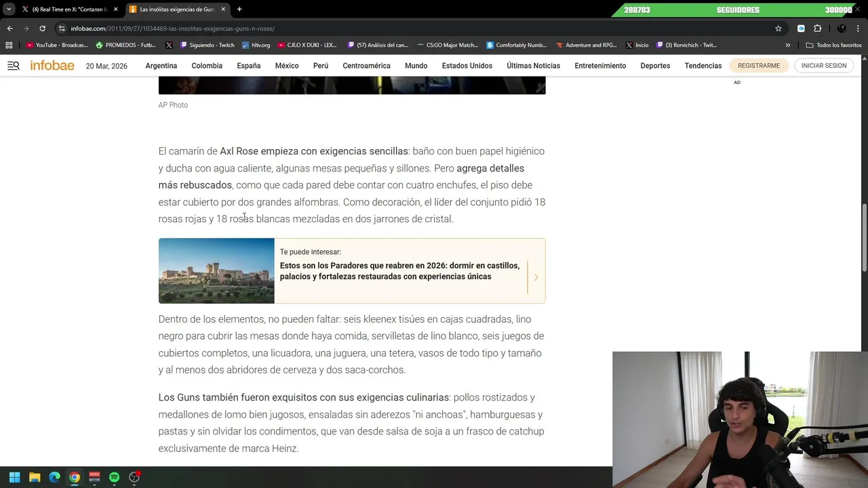This screenshot has width=868, height=488.
Task: Open Adventure and RPG bookmark
Action: [x=587, y=45]
